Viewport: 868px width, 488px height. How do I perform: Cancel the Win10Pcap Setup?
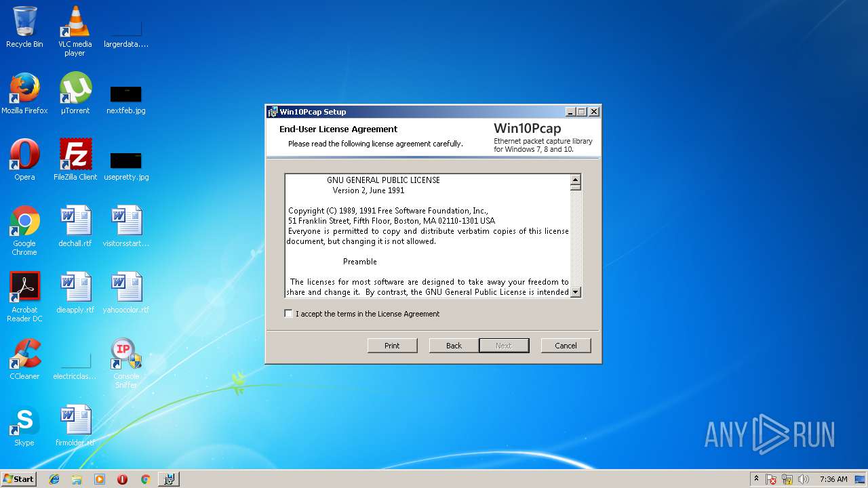[566, 346]
